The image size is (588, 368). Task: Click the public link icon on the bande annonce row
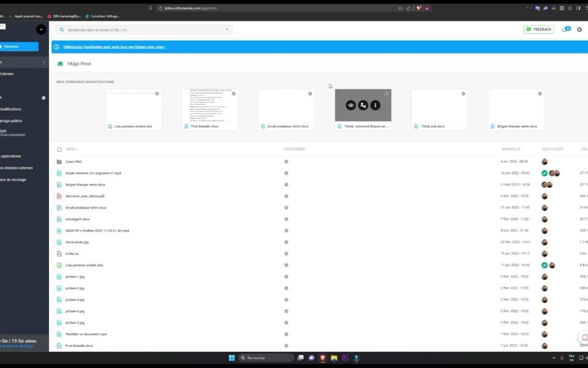[x=544, y=173]
